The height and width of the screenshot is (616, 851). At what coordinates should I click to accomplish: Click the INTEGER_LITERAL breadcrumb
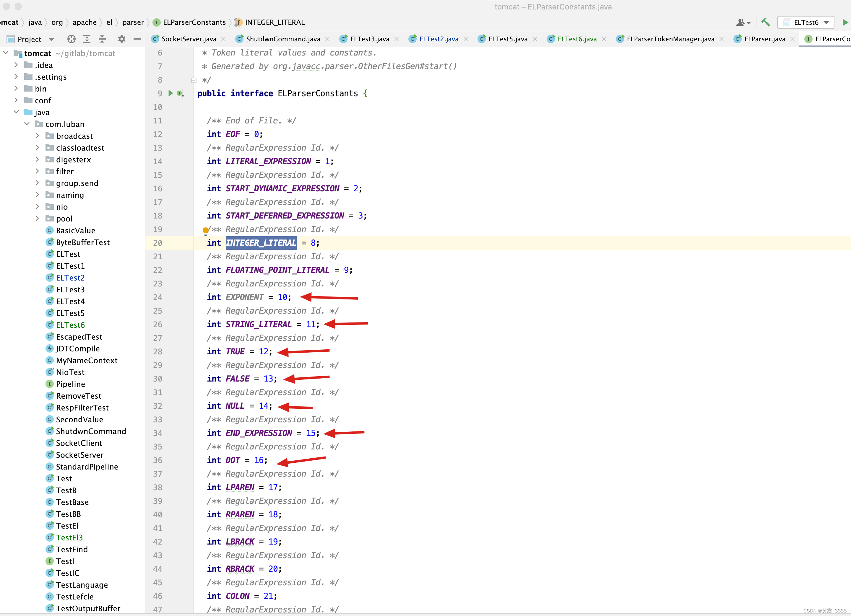click(x=269, y=22)
